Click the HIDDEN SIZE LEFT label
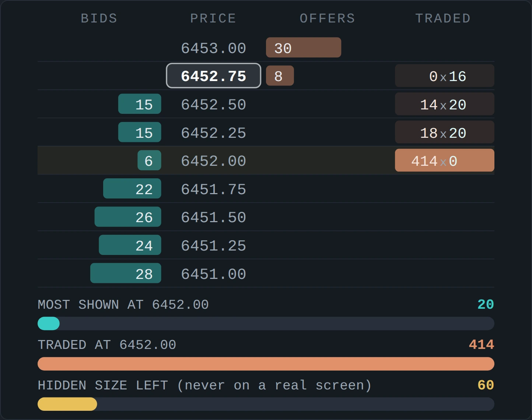 click(x=205, y=385)
